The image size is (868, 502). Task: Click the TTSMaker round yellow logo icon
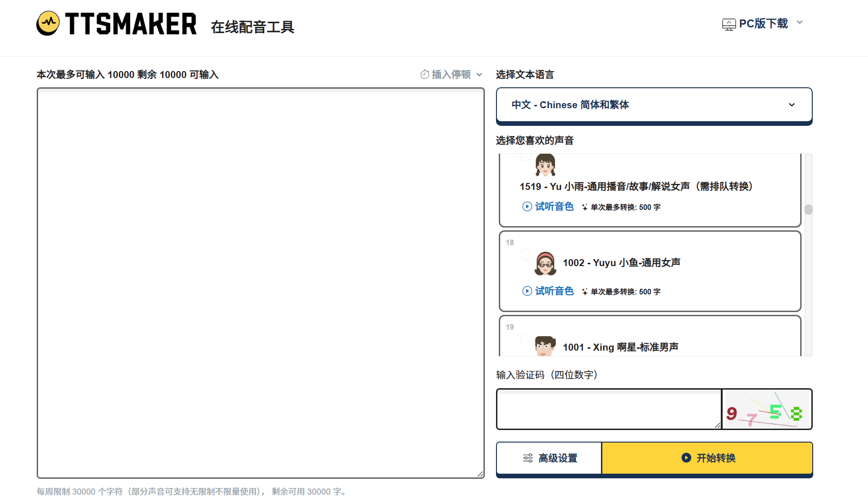tap(48, 23)
